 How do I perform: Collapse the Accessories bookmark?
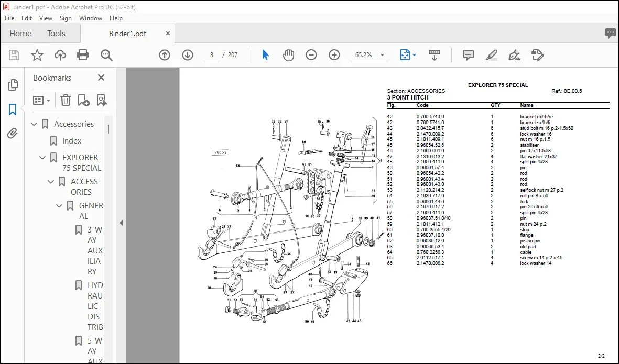point(34,124)
